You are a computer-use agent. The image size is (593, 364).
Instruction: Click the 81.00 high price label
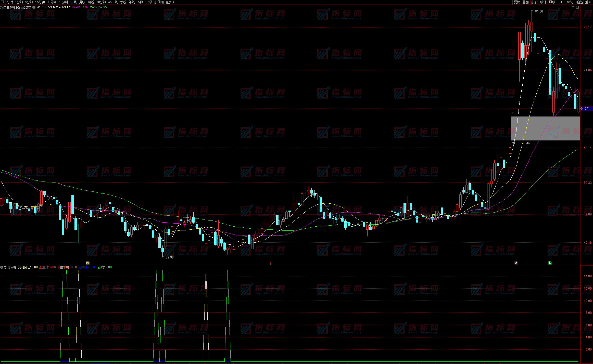click(x=539, y=11)
